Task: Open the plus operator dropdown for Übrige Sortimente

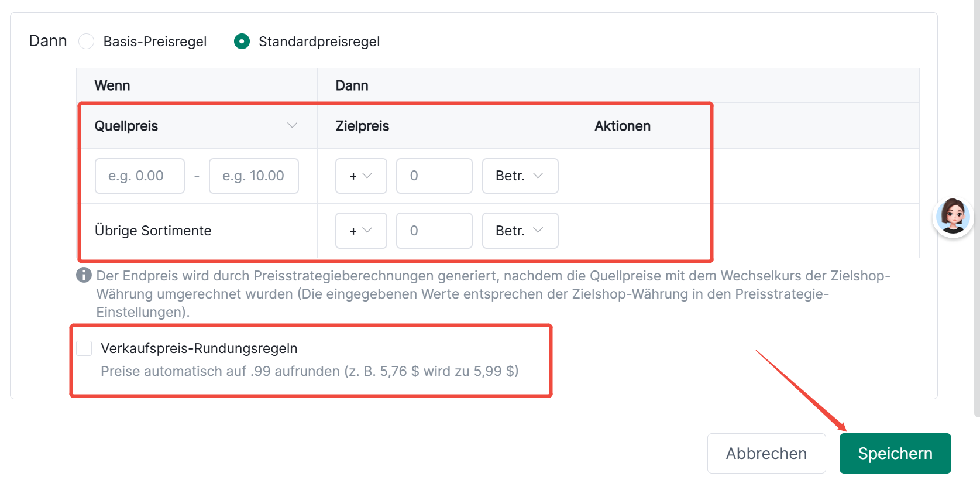Action: pos(361,231)
